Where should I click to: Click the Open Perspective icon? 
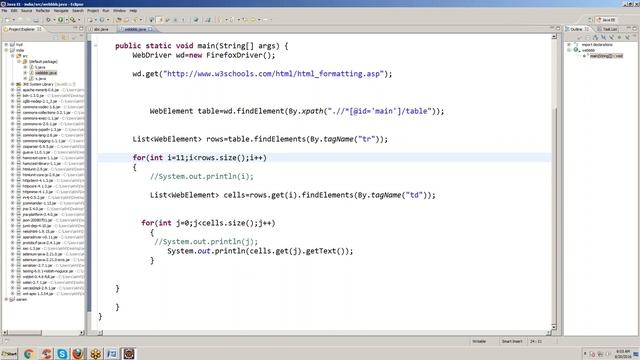(x=590, y=20)
